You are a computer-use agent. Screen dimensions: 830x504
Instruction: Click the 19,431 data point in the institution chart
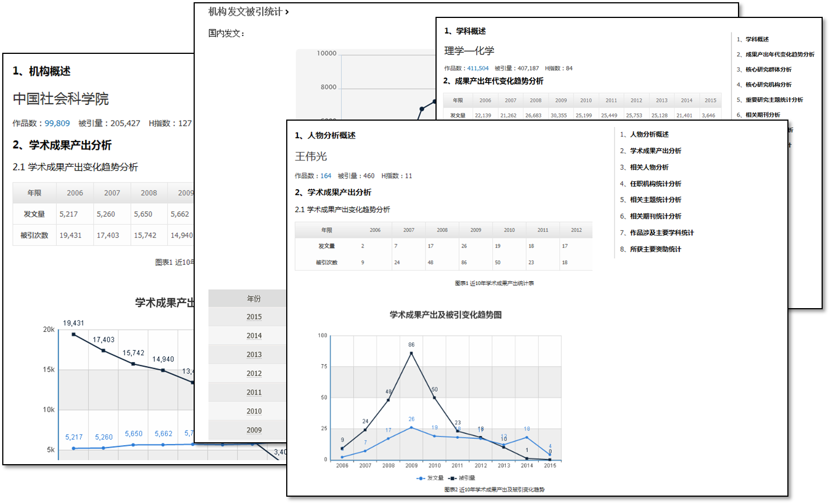(74, 335)
